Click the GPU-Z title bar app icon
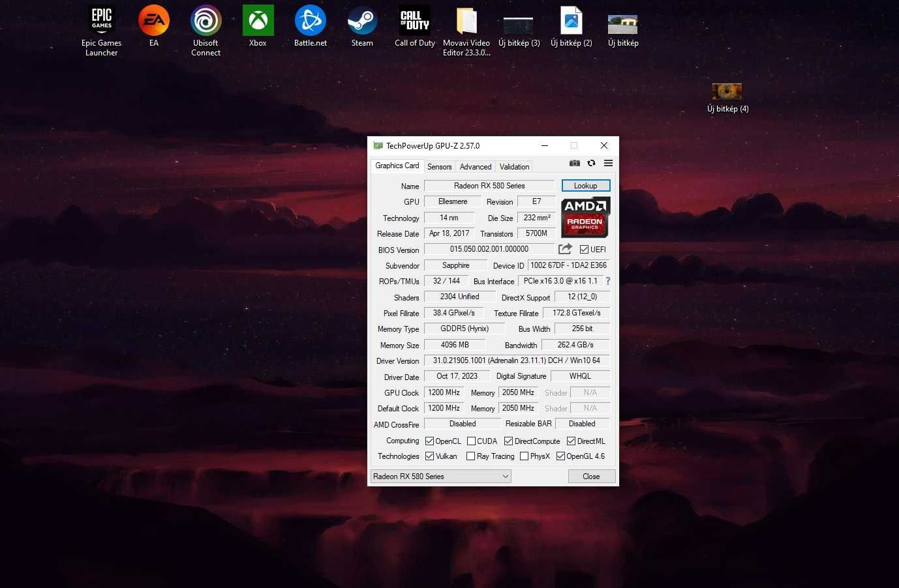The height and width of the screenshot is (588, 899). tap(378, 145)
